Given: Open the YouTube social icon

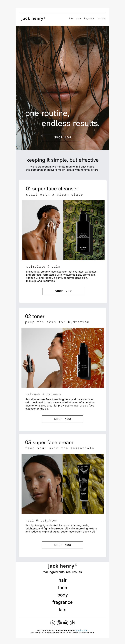Looking at the screenshot, I should pyautogui.click(x=66, y=623).
